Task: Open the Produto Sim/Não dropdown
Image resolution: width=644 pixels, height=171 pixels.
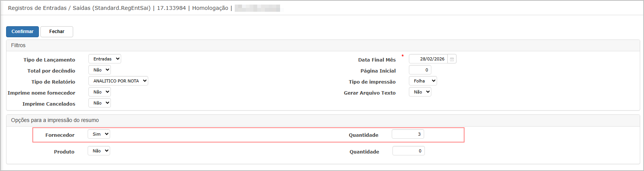Action: point(99,151)
